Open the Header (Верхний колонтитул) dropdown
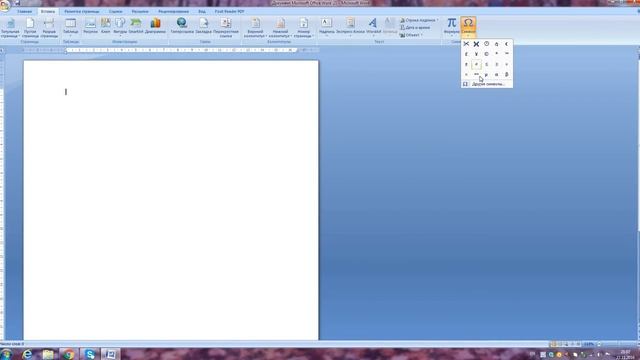 (x=256, y=28)
